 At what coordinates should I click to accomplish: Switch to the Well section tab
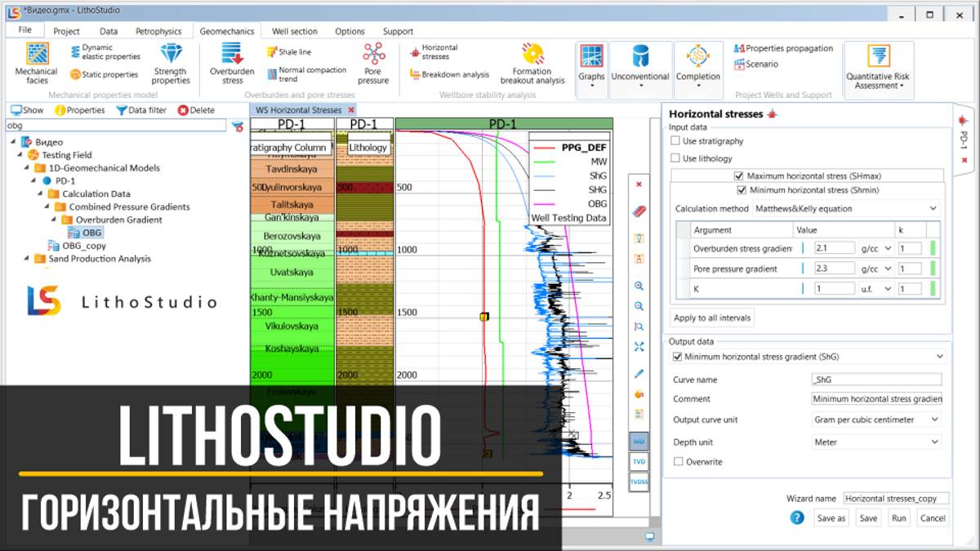tap(296, 31)
